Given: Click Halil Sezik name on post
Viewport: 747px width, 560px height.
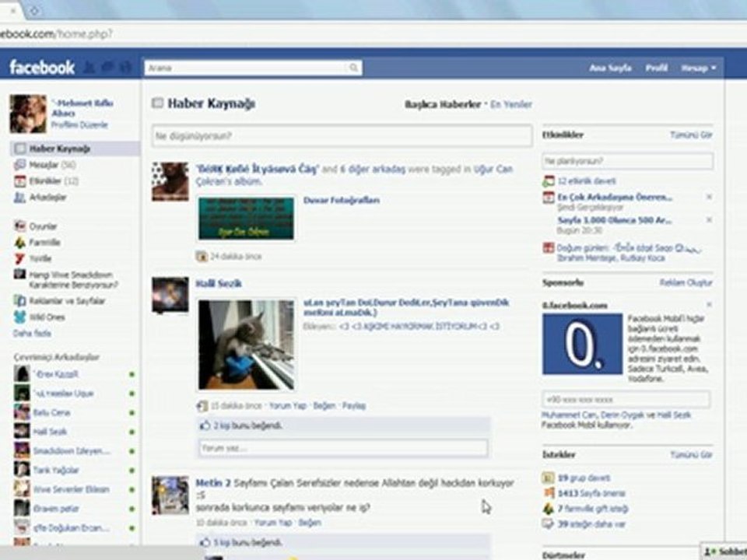Looking at the screenshot, I should (x=219, y=284).
